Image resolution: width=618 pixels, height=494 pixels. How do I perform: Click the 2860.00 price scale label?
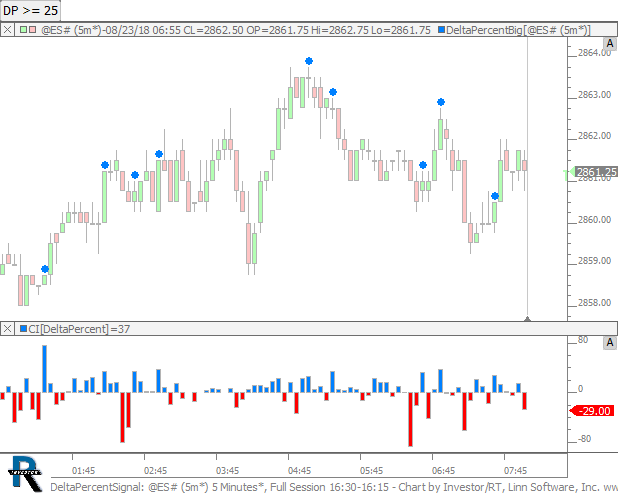(594, 220)
